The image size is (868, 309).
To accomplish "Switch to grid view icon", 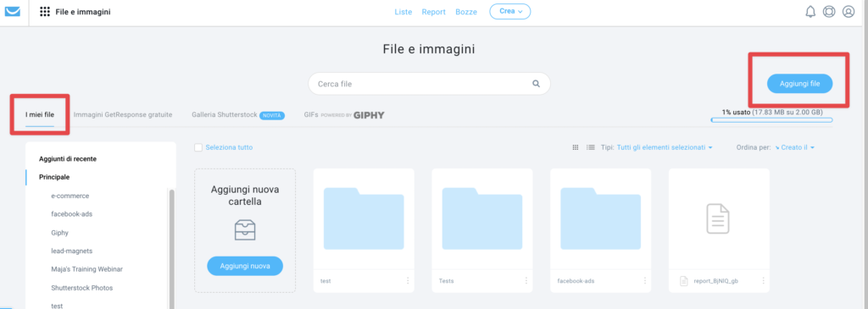I will [x=576, y=147].
